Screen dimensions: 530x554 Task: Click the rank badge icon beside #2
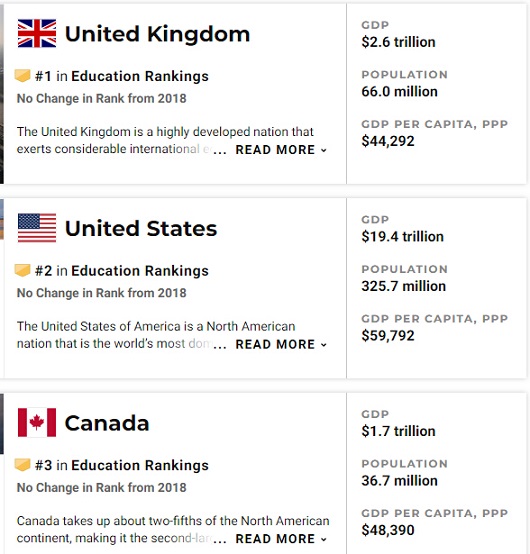(22, 270)
